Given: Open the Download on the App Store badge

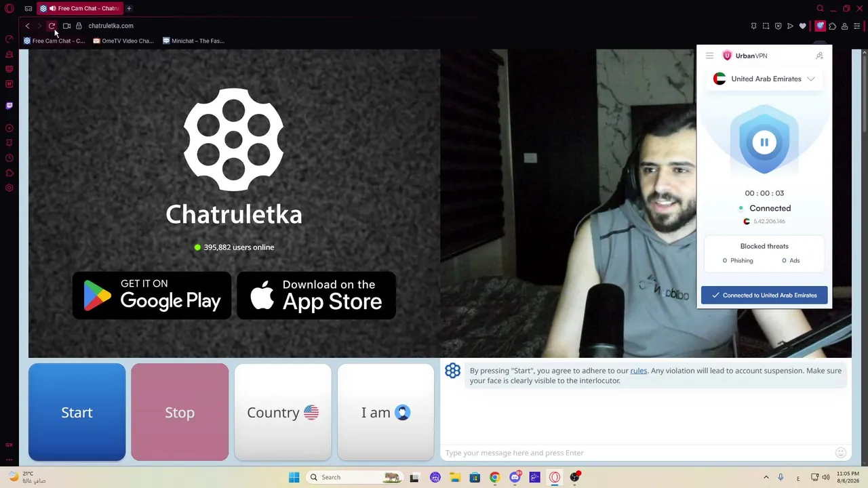Looking at the screenshot, I should [x=316, y=296].
